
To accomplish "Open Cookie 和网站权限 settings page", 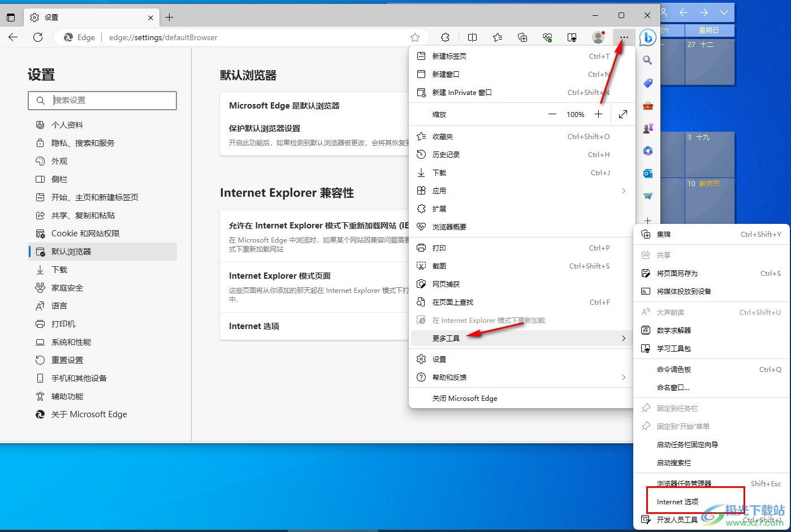I will [102, 233].
